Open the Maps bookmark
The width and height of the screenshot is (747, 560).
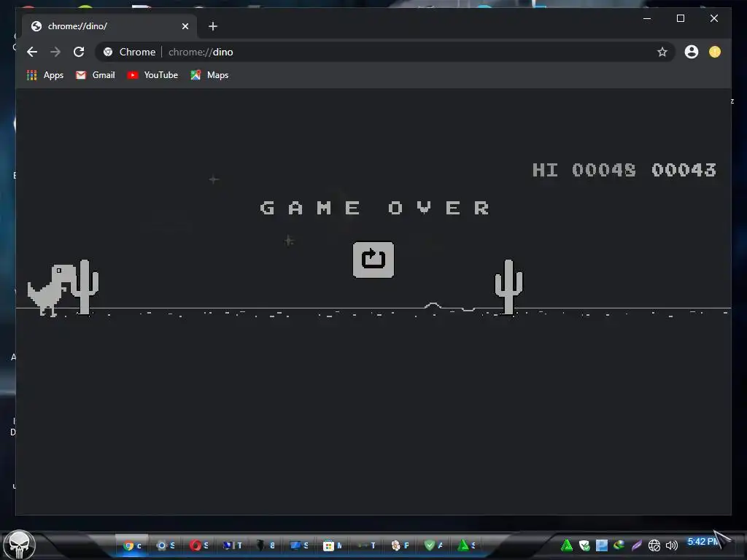pos(209,75)
